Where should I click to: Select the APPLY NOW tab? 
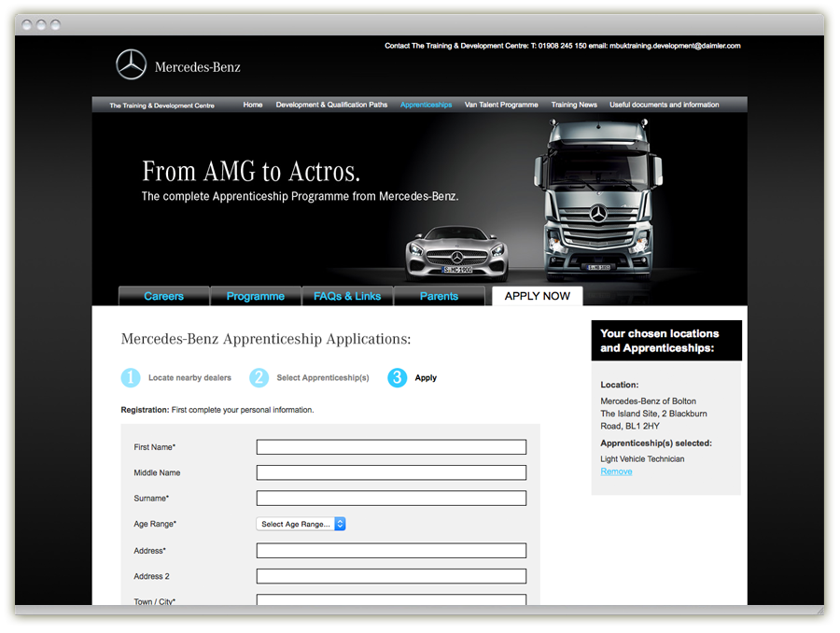[537, 296]
